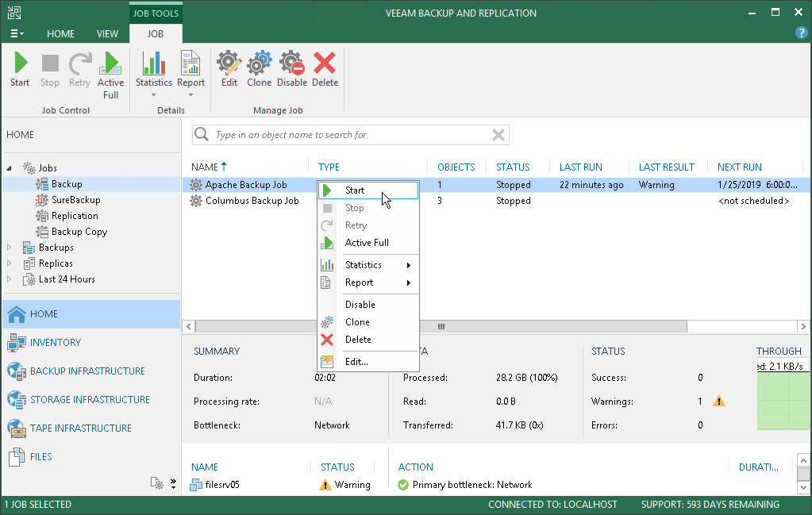Choose Active Full in the context menu

click(368, 243)
